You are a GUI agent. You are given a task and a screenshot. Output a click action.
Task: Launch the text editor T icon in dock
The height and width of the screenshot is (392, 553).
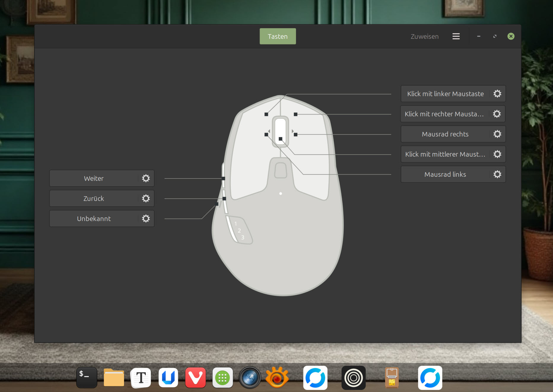click(141, 377)
